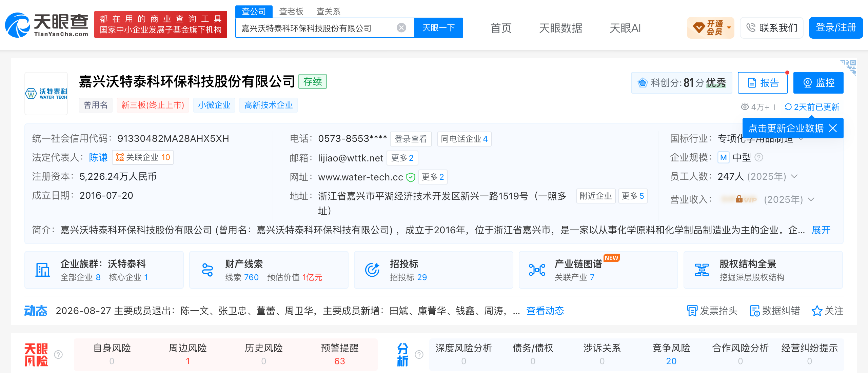Screen dimensions: 868x373
Task: Click the help icon next to 中型
Action: (759, 157)
